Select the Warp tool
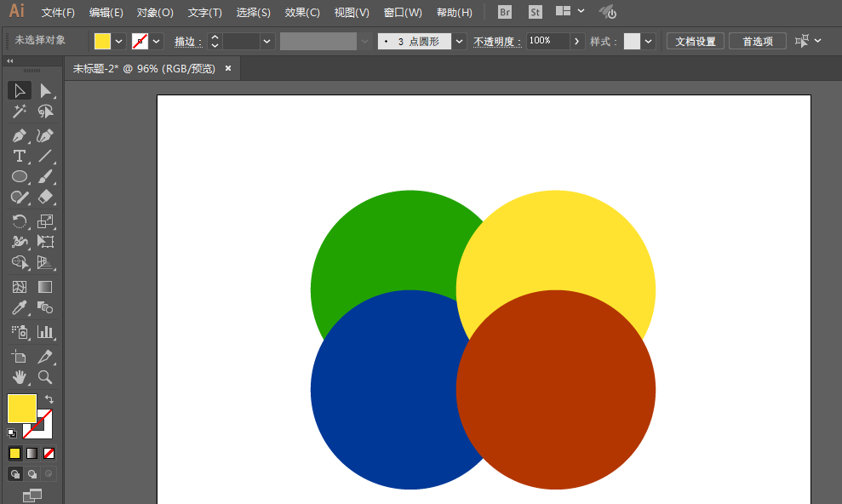 point(20,242)
